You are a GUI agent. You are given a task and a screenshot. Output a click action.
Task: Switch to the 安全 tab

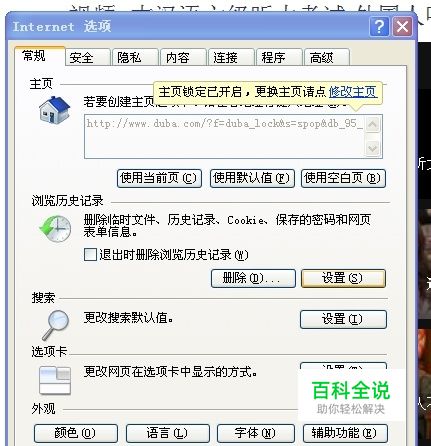tap(87, 57)
